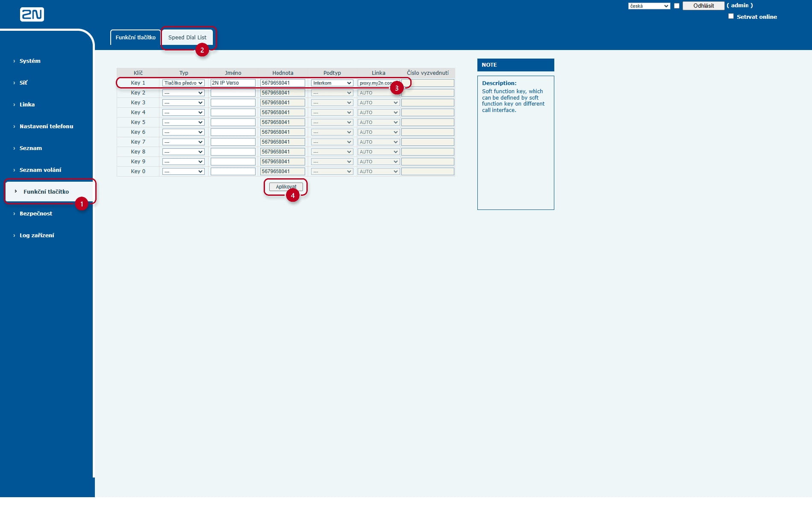
Task: Open Key 5 Typ dropdown
Action: click(x=183, y=122)
